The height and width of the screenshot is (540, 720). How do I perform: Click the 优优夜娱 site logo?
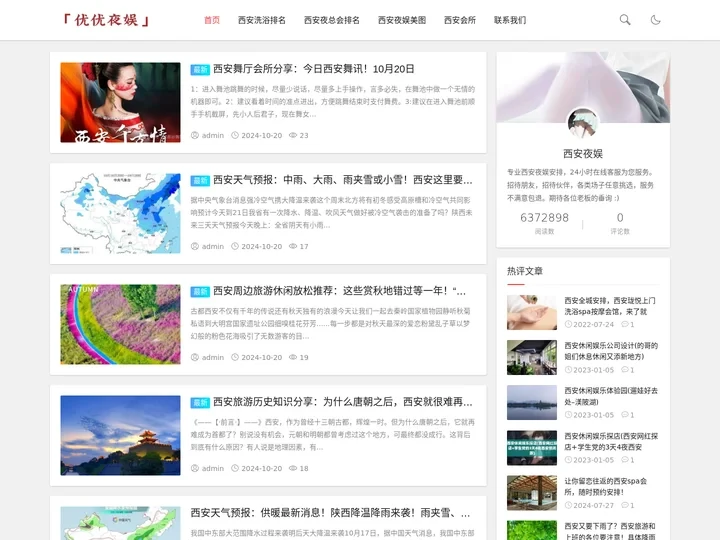(107, 20)
